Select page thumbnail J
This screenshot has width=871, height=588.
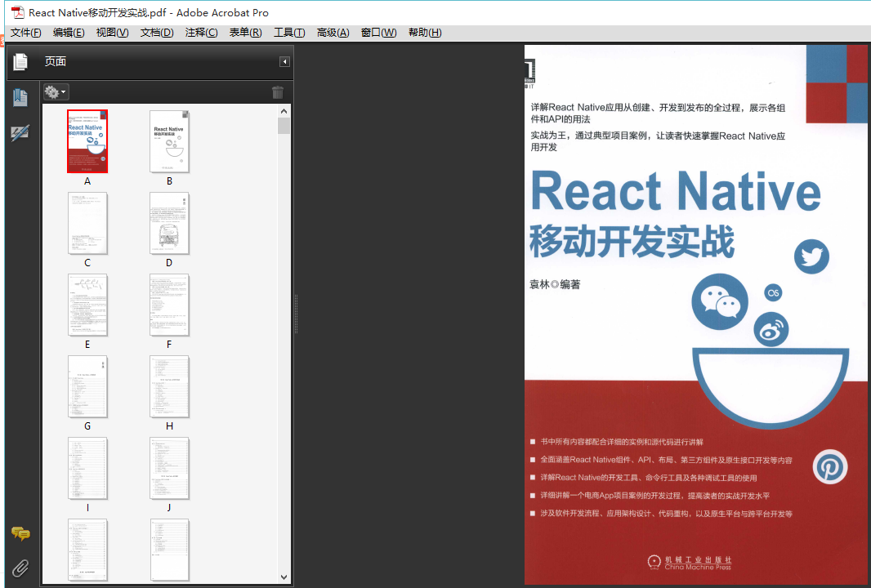pos(169,468)
